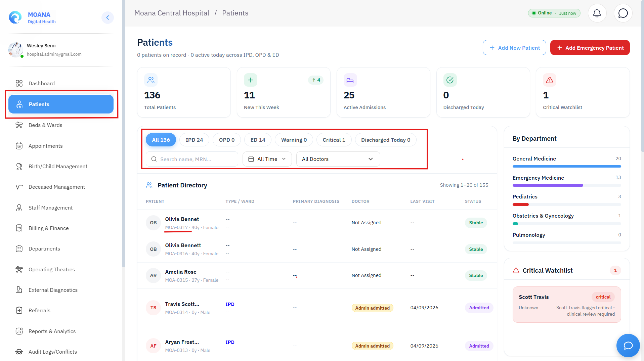Click the Critical Watchlist card warning icon

[550, 80]
